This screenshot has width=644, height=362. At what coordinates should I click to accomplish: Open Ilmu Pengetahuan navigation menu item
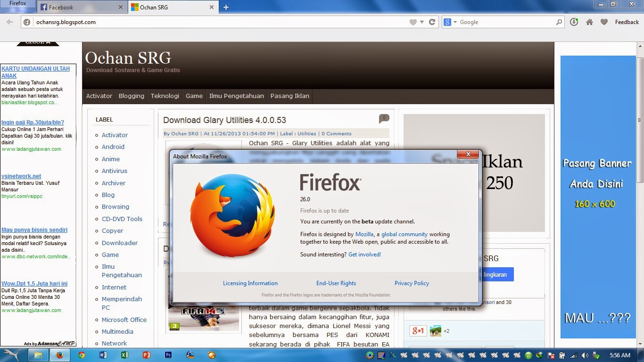pyautogui.click(x=236, y=96)
